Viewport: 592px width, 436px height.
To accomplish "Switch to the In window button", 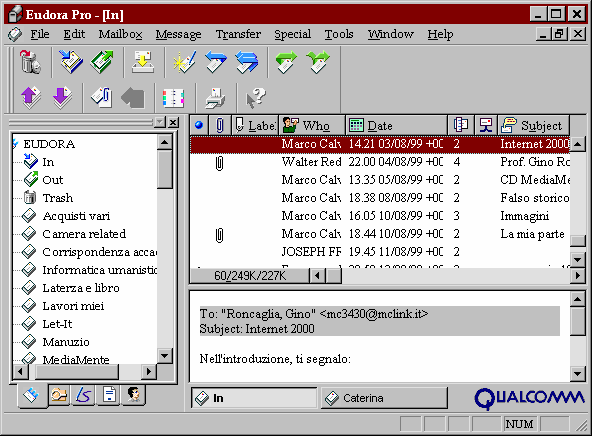I will pyautogui.click(x=254, y=398).
